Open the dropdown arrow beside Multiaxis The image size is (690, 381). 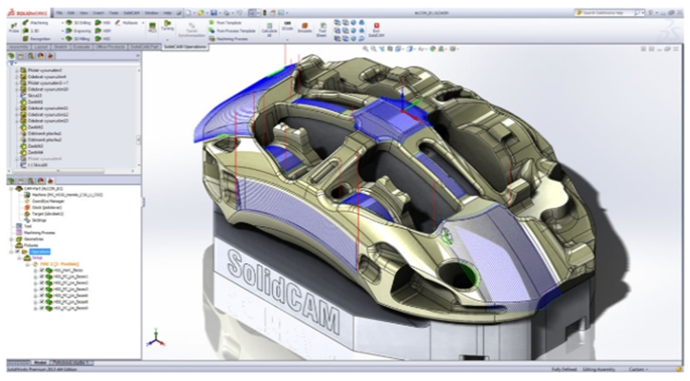click(143, 23)
